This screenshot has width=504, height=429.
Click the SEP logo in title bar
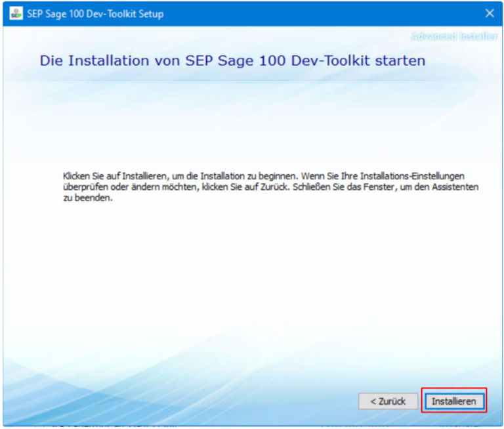tap(16, 14)
